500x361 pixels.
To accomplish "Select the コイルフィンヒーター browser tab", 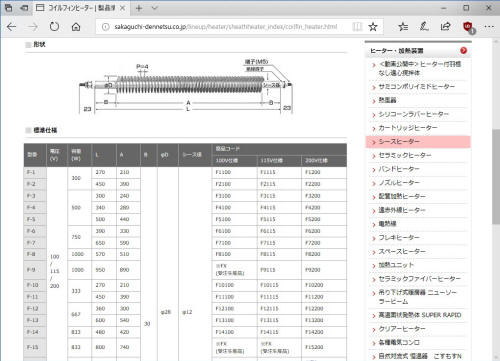I will pyautogui.click(x=80, y=8).
